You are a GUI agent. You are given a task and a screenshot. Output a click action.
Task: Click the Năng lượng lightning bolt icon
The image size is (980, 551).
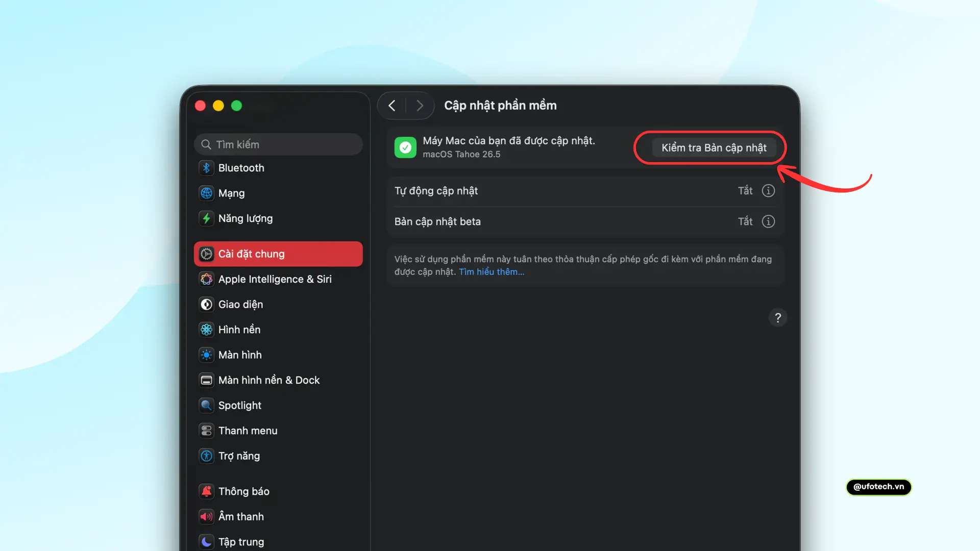point(206,218)
